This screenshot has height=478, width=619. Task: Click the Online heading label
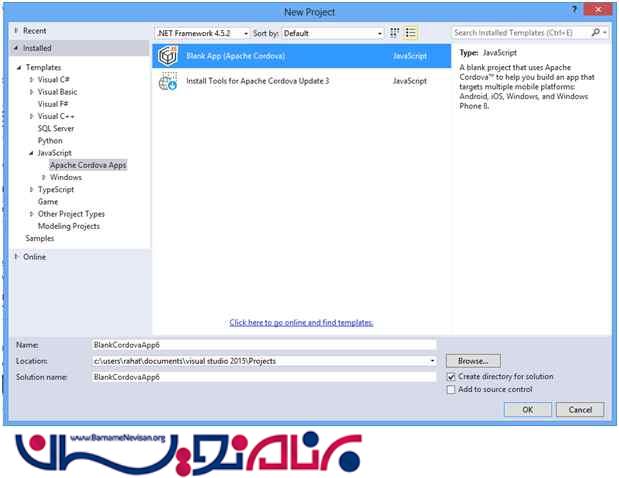tap(34, 257)
